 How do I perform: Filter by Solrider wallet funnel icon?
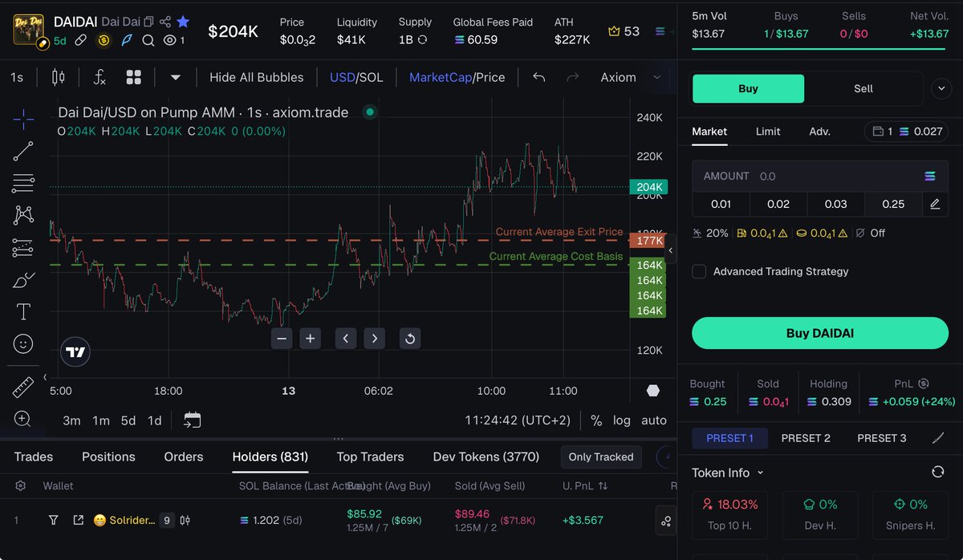[53, 520]
